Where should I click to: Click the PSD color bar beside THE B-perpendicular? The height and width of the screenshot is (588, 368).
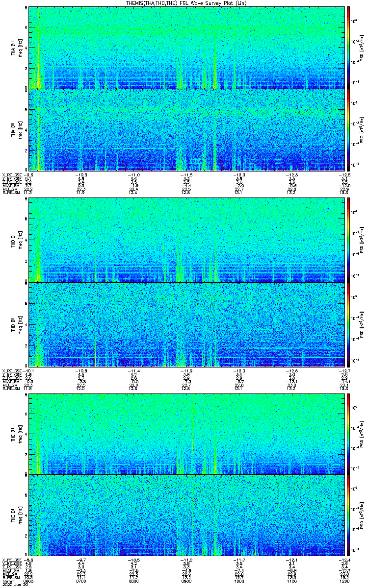[348, 434]
